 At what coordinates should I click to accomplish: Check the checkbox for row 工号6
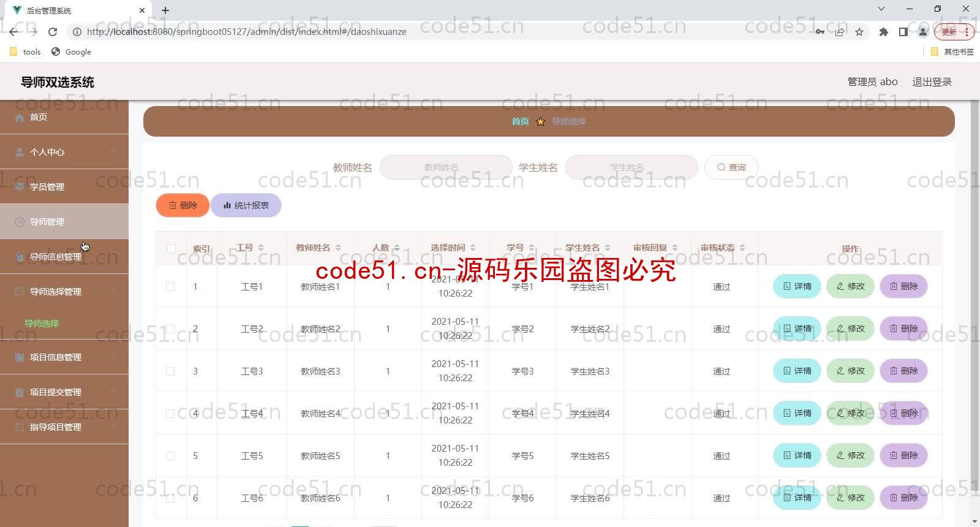tap(170, 498)
